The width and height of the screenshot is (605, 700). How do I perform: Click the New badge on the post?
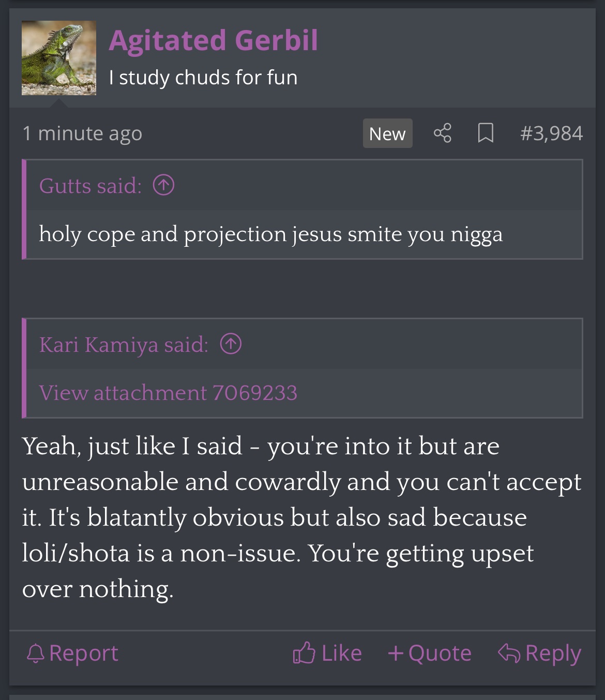point(387,133)
